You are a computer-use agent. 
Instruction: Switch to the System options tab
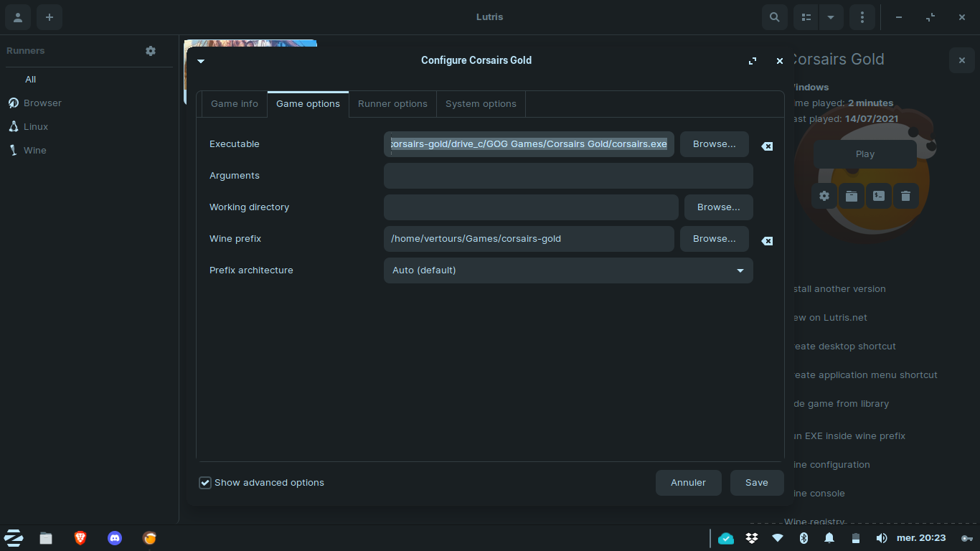(x=481, y=104)
